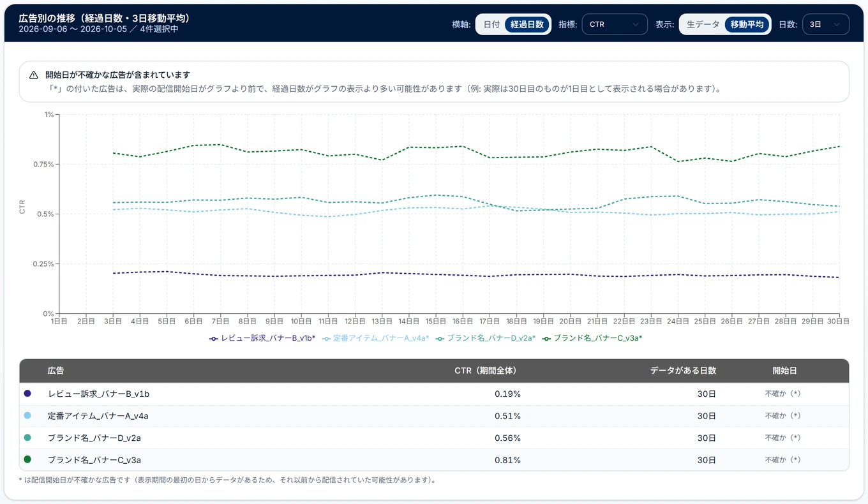Click the 0.19% CTR value
Image resolution: width=868 pixels, height=504 pixels.
507,394
